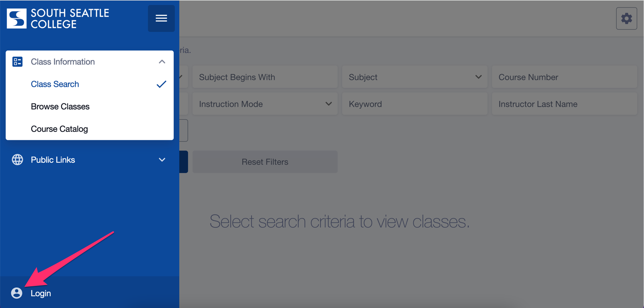Viewport: 644px width, 308px height.
Task: Click the Login user profile icon
Action: pos(17,293)
